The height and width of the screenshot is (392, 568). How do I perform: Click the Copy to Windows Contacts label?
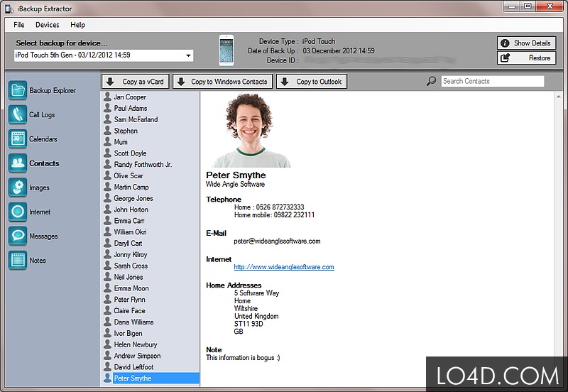click(x=229, y=82)
